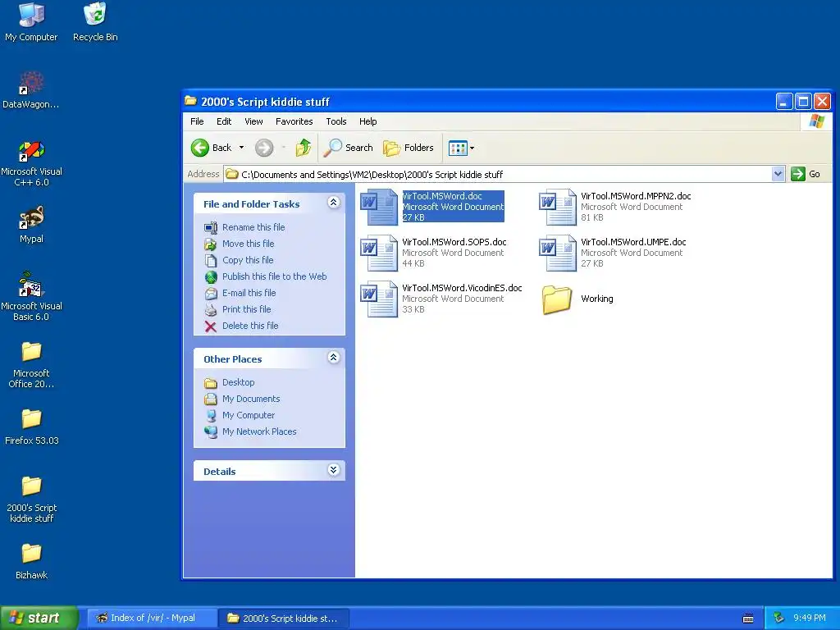
Task: Select VirTool.MSWord.SOPS.doc Word icon
Action: 379,253
